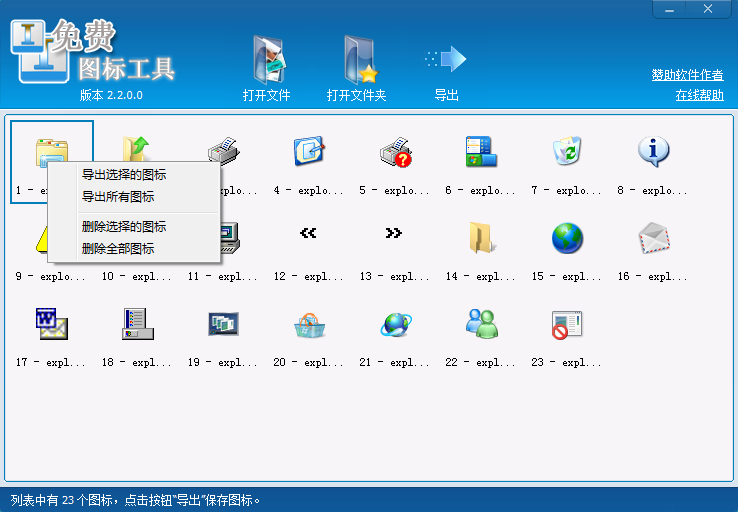
Task: Choose 导出选择的图标 from context menu
Action: pos(124,175)
